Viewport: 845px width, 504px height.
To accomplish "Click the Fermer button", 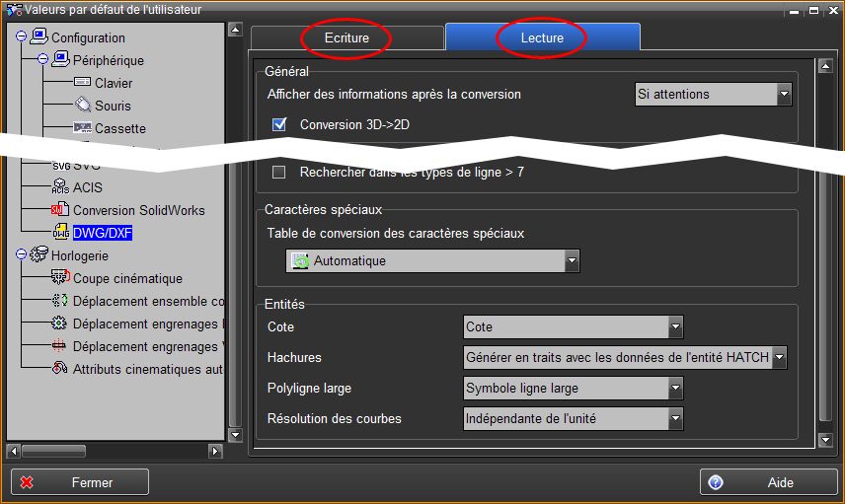I will [80, 482].
